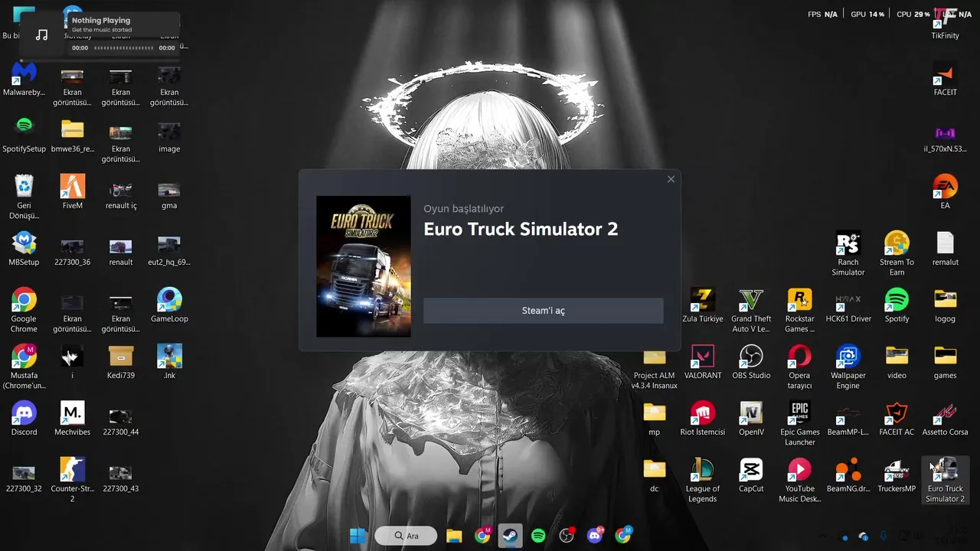The width and height of the screenshot is (980, 551).
Task: Click the music note icon in Nothing Playing widget
Action: click(42, 34)
